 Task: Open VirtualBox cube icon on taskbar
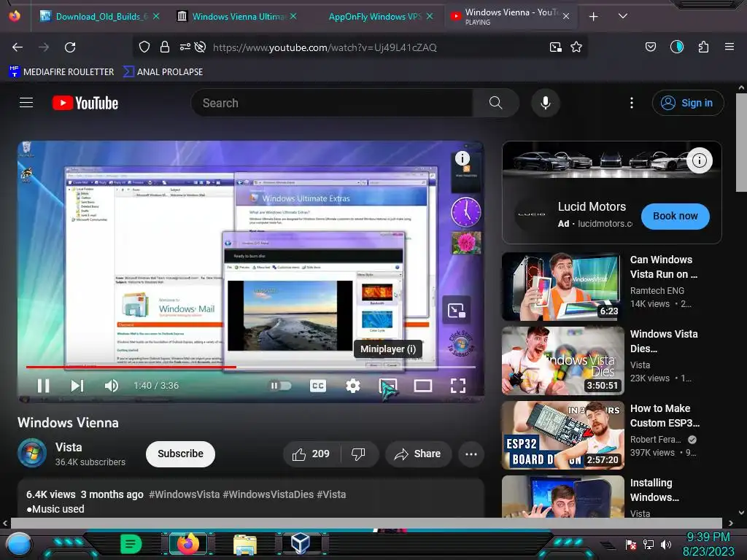coord(300,544)
